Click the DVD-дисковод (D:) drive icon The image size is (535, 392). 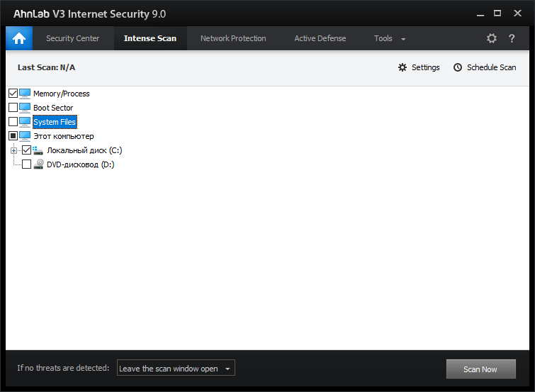(x=39, y=164)
